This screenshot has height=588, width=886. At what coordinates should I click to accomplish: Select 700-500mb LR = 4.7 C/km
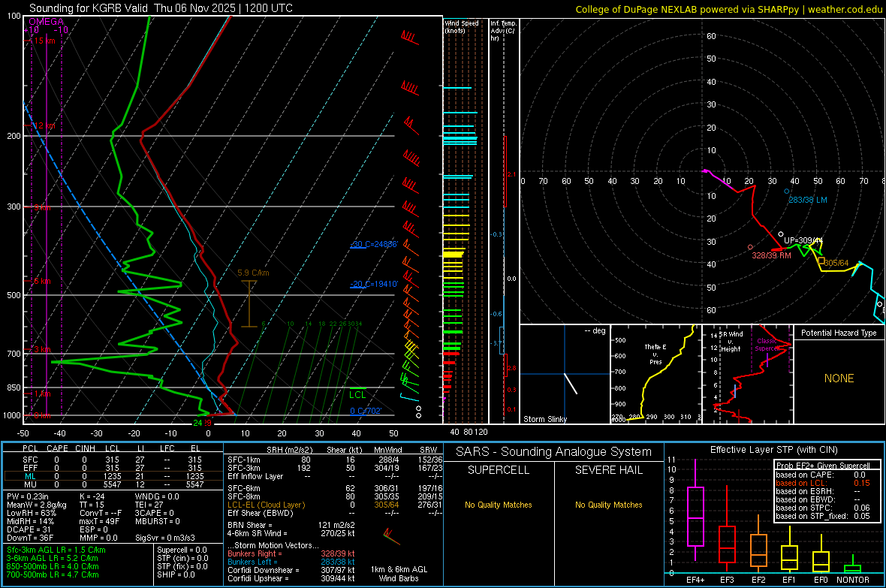tap(53, 574)
